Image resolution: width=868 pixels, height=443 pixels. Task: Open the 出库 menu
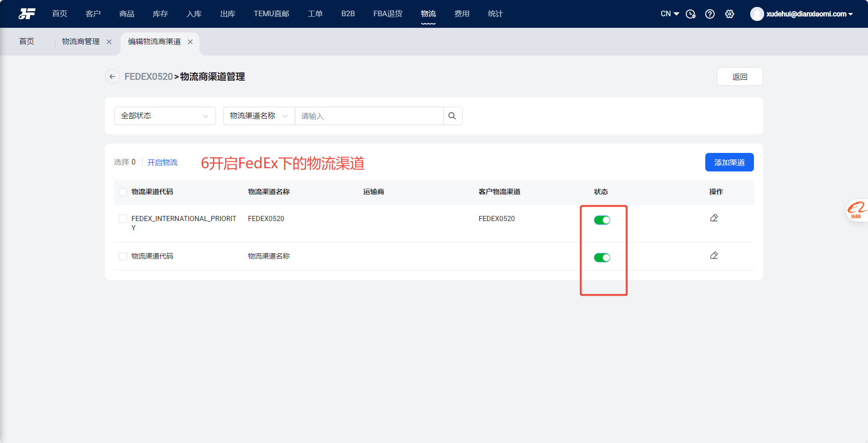(x=228, y=14)
